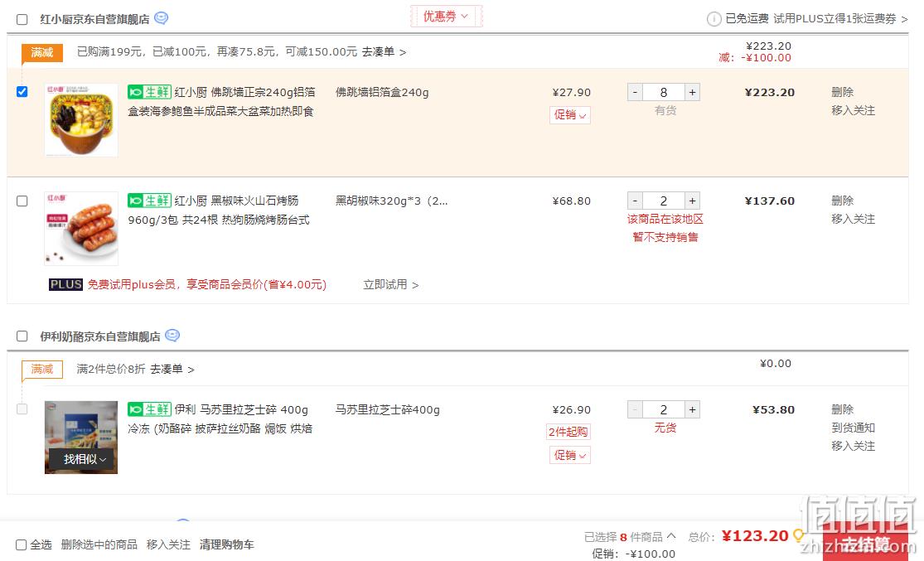This screenshot has width=924, height=561.
Task: Open chat with 伊利奶酪京东自营旗舰店
Action: pyautogui.click(x=172, y=336)
